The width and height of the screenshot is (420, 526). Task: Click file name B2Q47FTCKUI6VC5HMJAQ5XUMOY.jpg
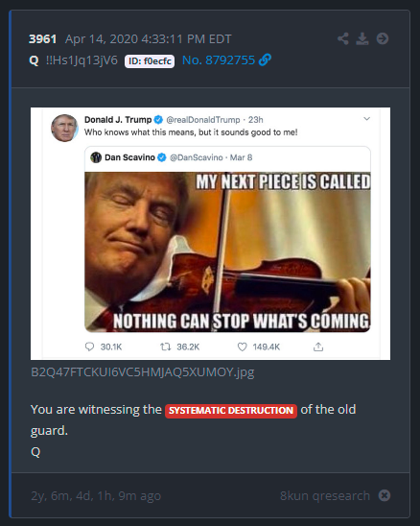click(x=143, y=372)
